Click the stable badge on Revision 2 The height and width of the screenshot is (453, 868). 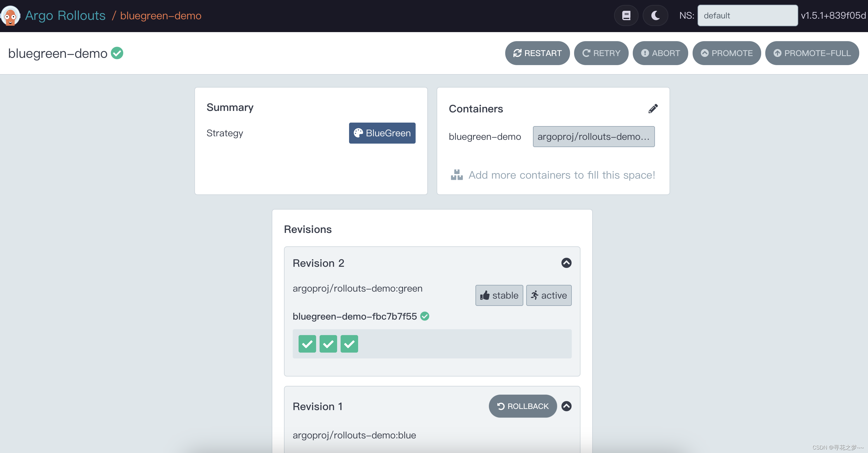[x=498, y=296]
